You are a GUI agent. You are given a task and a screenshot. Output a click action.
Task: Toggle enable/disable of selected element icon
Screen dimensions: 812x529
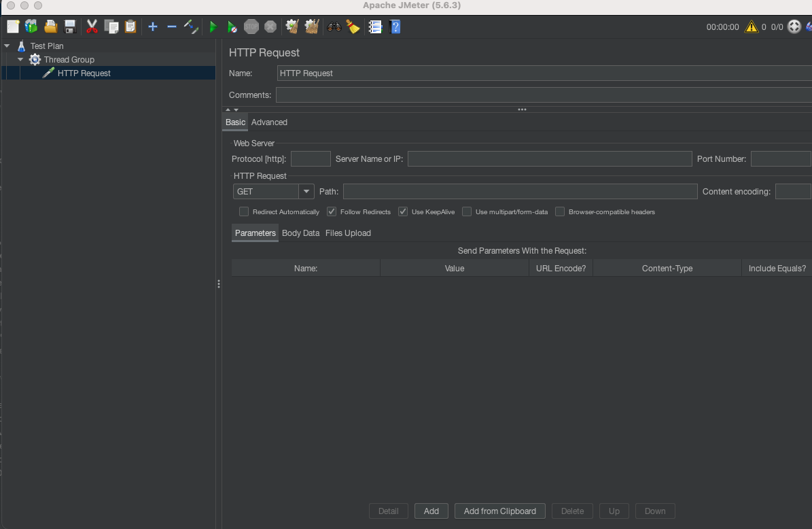(x=191, y=27)
